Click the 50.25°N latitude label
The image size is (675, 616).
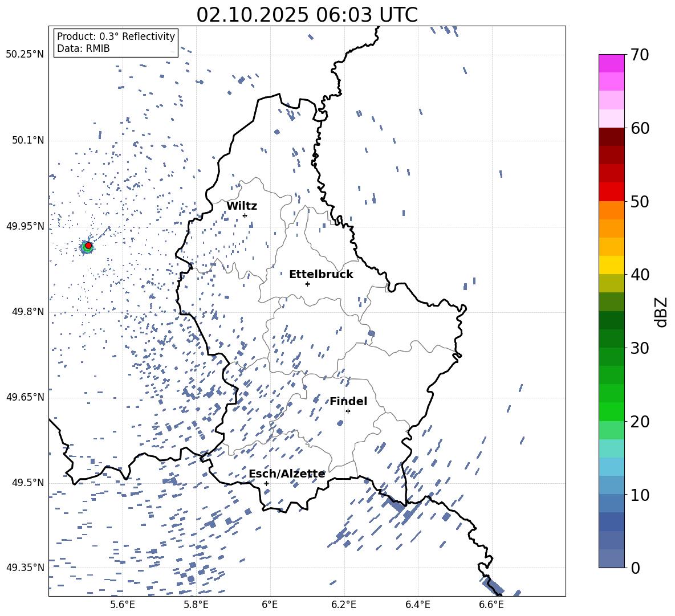tap(25, 55)
